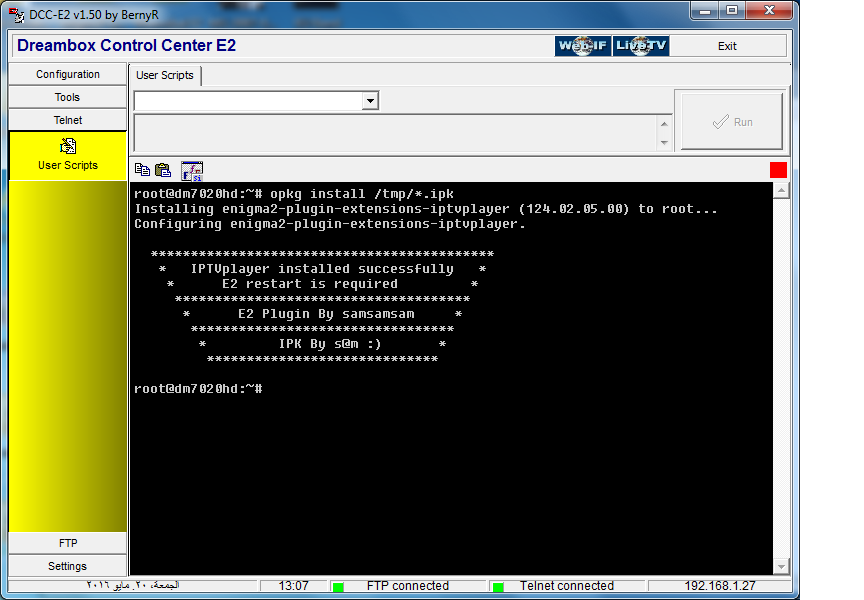The image size is (864, 600).
Task: Click the 'FTP connected' status text
Action: click(x=408, y=586)
